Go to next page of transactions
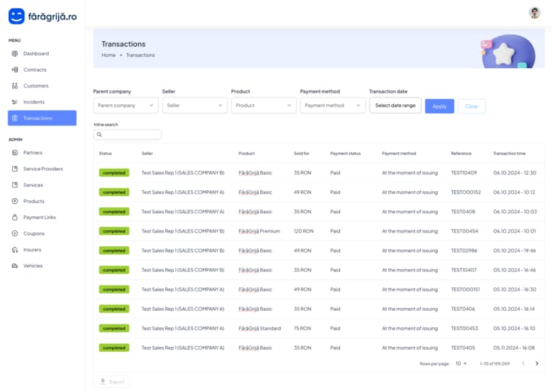 (537, 363)
